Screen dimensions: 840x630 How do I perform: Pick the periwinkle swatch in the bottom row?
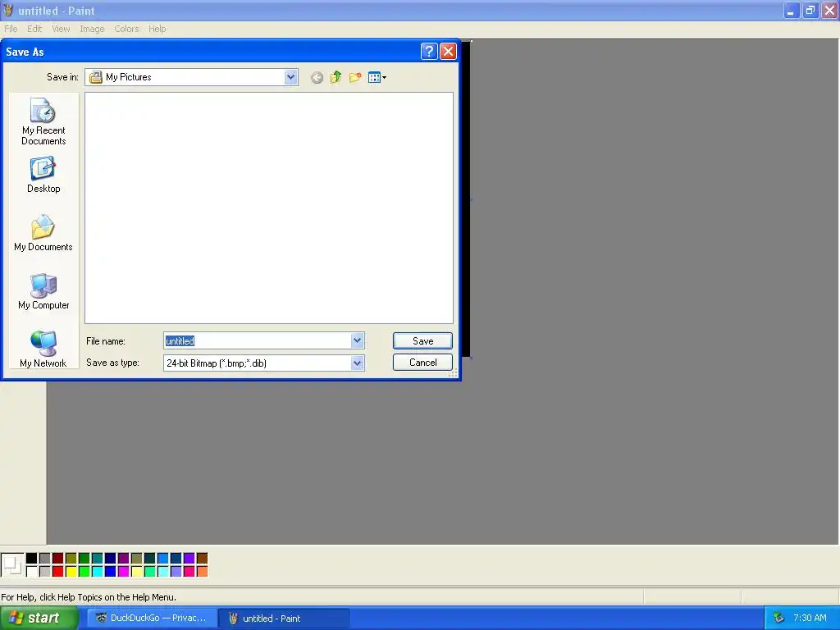pyautogui.click(x=176, y=571)
